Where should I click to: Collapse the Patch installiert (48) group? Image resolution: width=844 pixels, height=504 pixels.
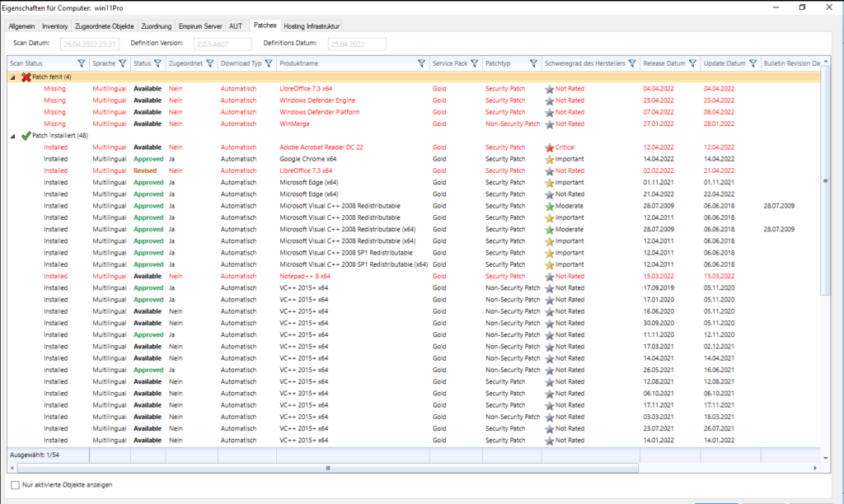tap(13, 136)
